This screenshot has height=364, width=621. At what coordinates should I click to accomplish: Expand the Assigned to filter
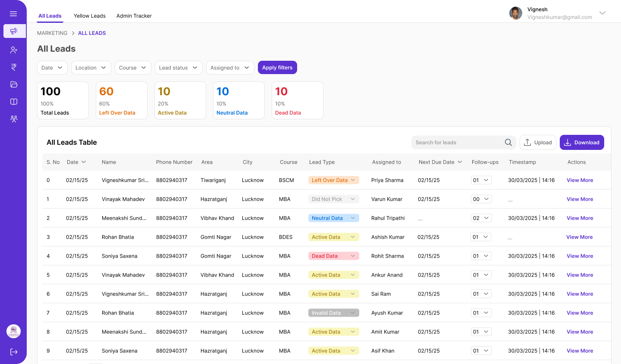click(x=230, y=67)
